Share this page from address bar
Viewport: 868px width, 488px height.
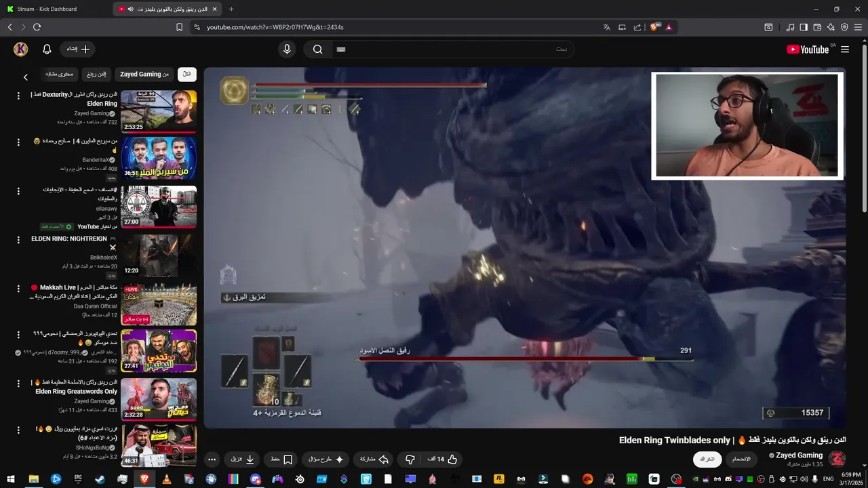(x=637, y=27)
